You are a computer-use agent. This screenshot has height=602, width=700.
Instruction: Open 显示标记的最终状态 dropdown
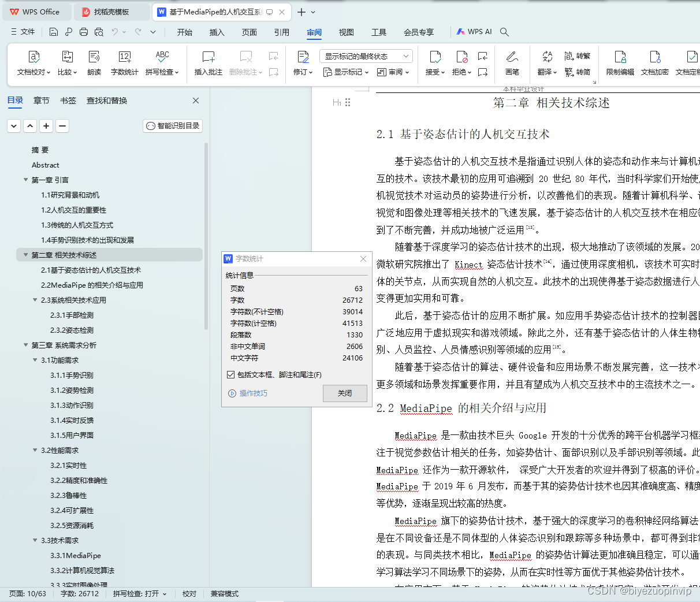pyautogui.click(x=366, y=56)
